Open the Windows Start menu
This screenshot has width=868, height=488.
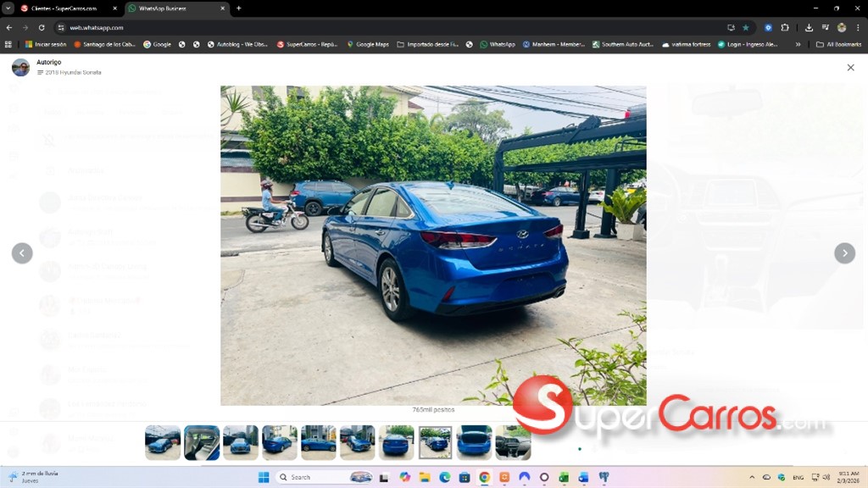pyautogui.click(x=263, y=477)
